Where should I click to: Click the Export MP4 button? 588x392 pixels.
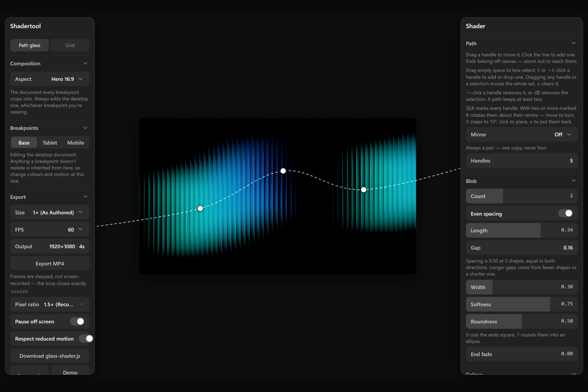tap(50, 264)
